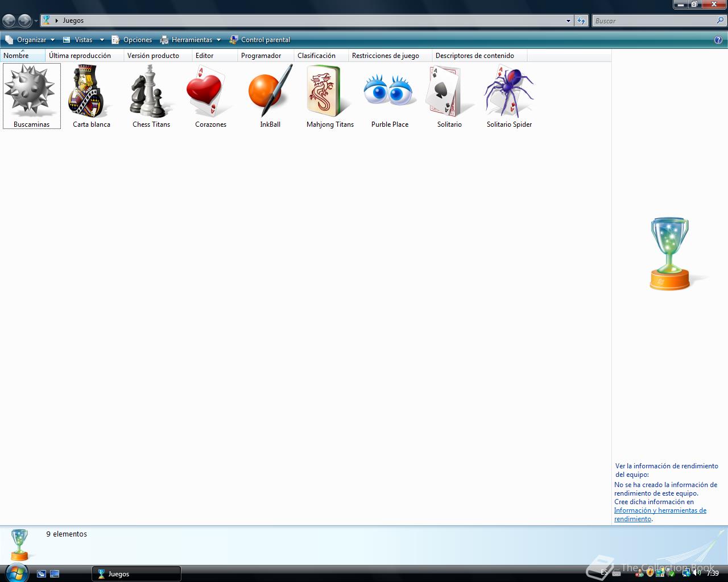The image size is (728, 582).
Task: Sort by the Editor column header
Action: [x=215, y=56]
